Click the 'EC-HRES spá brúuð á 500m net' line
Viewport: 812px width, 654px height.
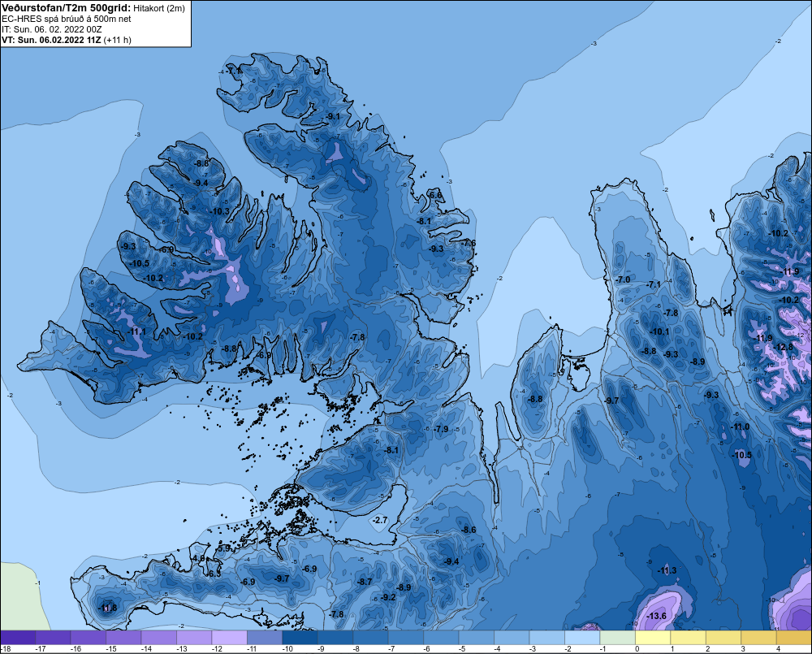coord(67,19)
